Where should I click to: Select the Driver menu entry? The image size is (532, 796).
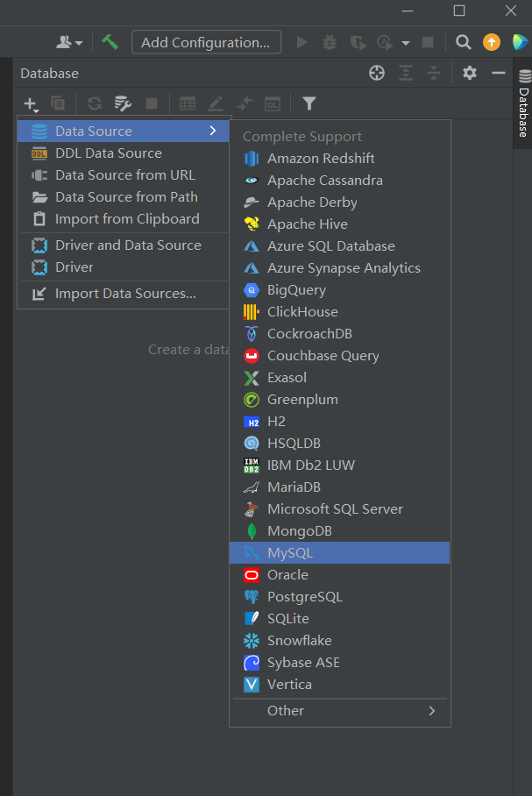(x=124, y=267)
